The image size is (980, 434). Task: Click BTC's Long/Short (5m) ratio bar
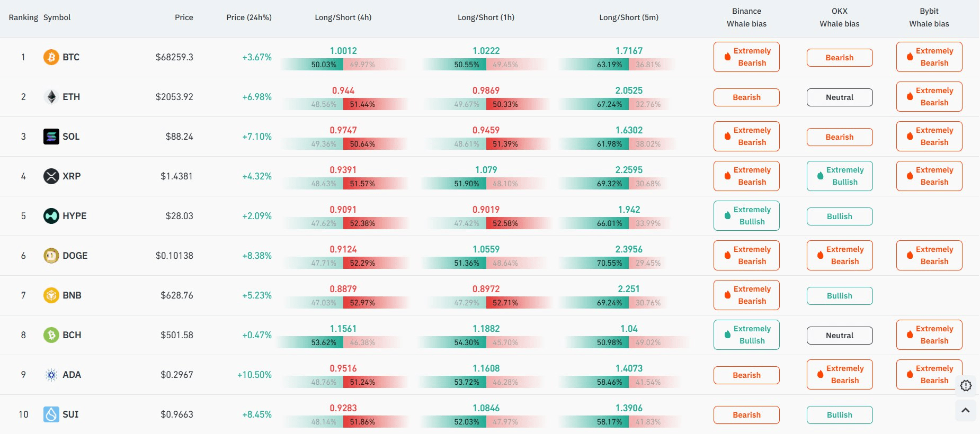click(629, 65)
